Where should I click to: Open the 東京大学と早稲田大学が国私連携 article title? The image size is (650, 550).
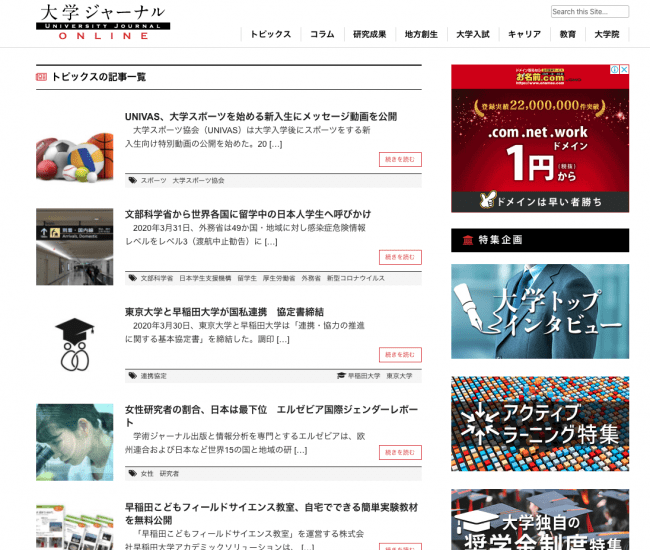point(224,312)
